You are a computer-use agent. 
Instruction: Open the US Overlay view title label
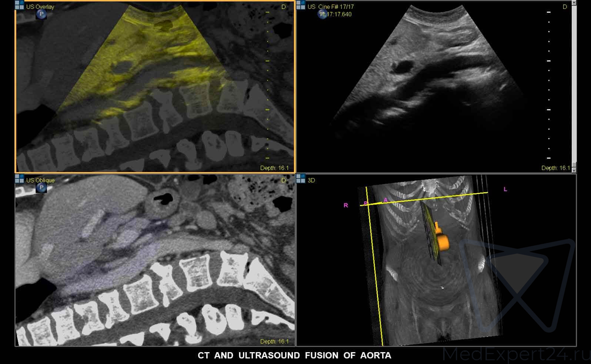[40, 7]
